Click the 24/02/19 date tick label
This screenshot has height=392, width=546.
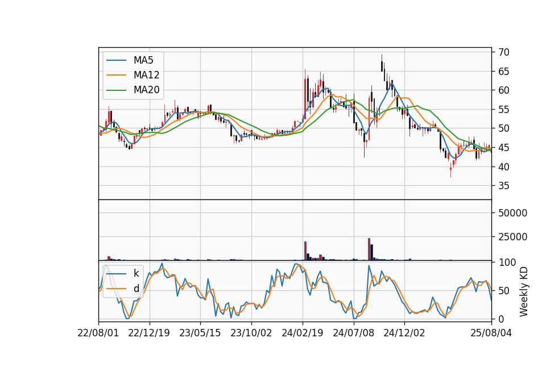[x=302, y=333]
